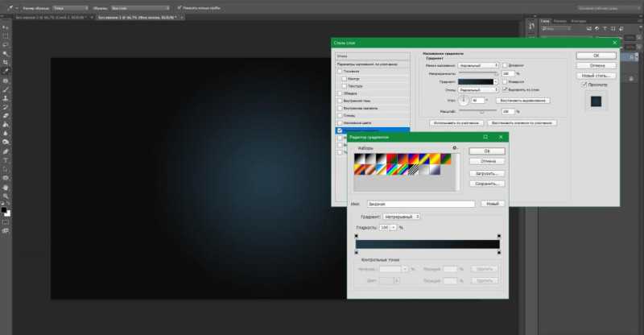Select the Gradient tool in toolbar
Viewport: 644px width, 335px height.
point(6,125)
